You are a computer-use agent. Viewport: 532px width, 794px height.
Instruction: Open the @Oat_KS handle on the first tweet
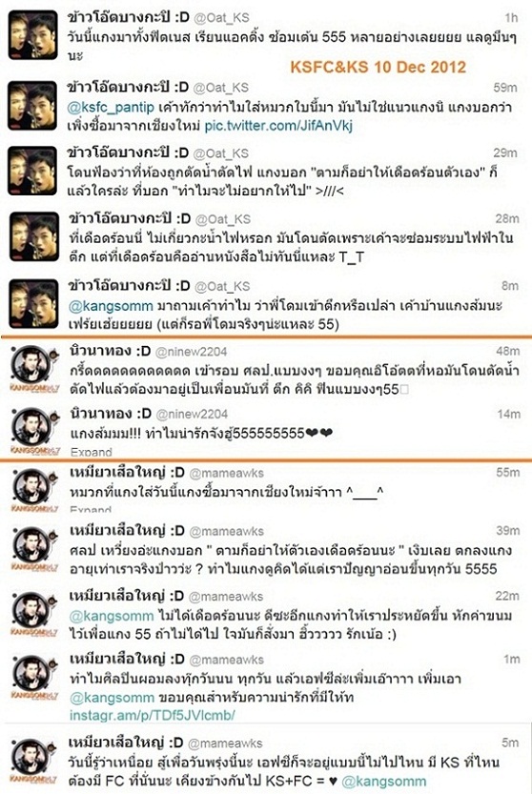coord(221,18)
